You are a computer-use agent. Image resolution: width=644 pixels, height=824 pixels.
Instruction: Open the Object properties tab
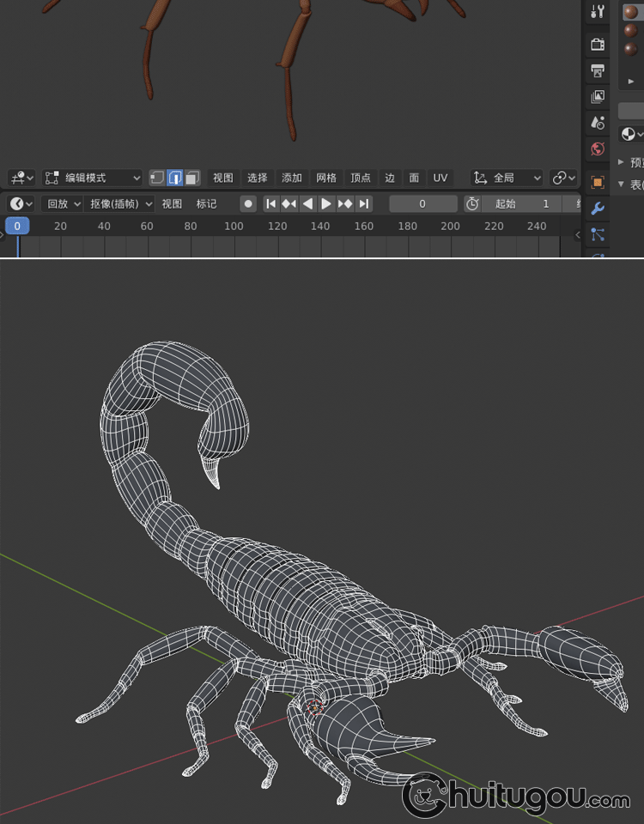[x=598, y=182]
